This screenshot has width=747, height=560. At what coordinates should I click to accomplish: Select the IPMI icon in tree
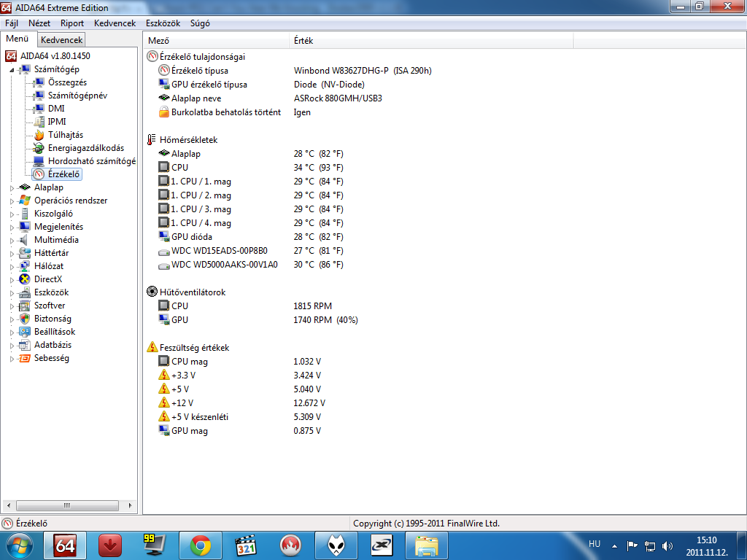39,122
